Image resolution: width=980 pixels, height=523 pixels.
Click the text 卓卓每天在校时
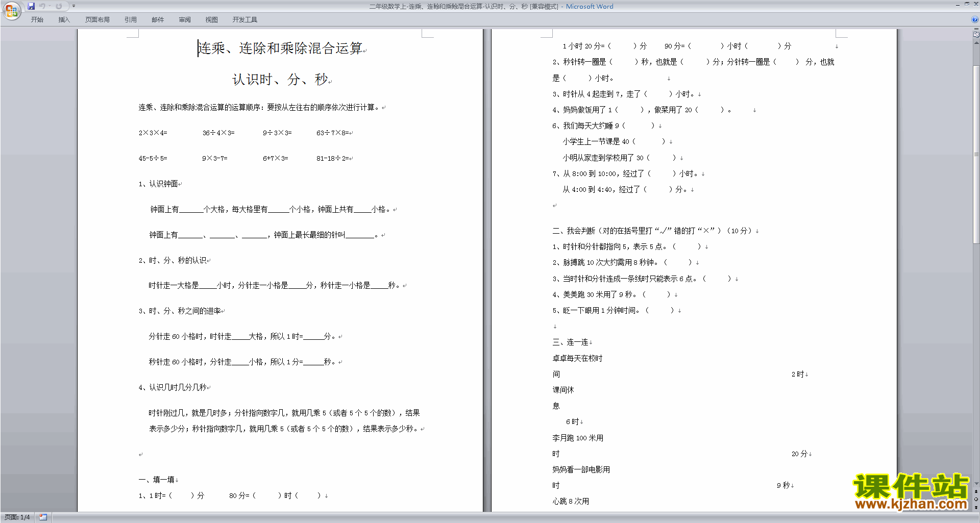[x=577, y=358]
